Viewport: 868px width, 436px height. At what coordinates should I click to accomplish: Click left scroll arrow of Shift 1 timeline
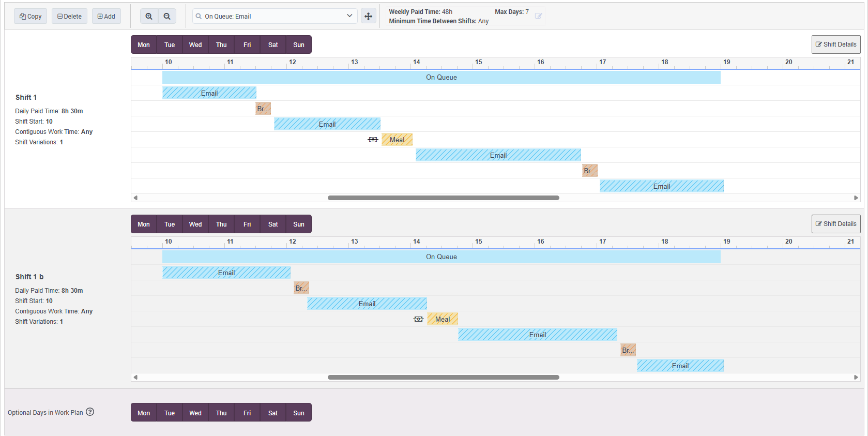[135, 198]
